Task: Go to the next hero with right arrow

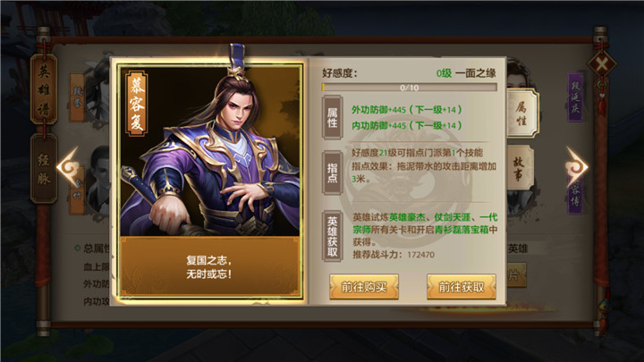Action: coord(577,166)
